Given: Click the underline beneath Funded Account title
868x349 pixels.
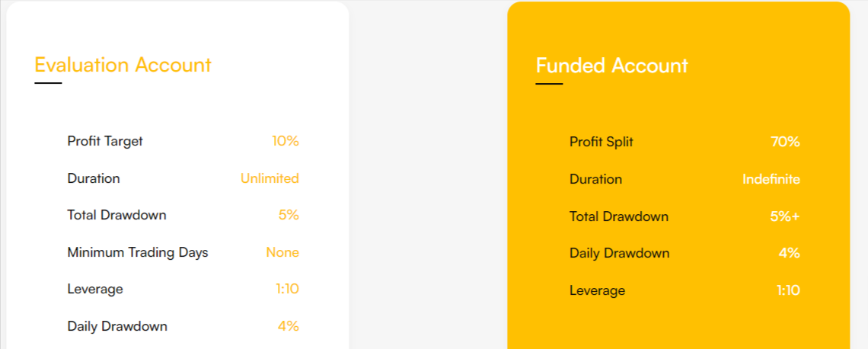Looking at the screenshot, I should click(x=549, y=85).
